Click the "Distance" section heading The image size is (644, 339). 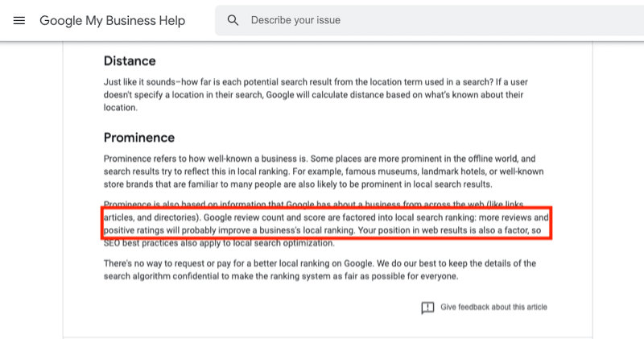click(130, 61)
